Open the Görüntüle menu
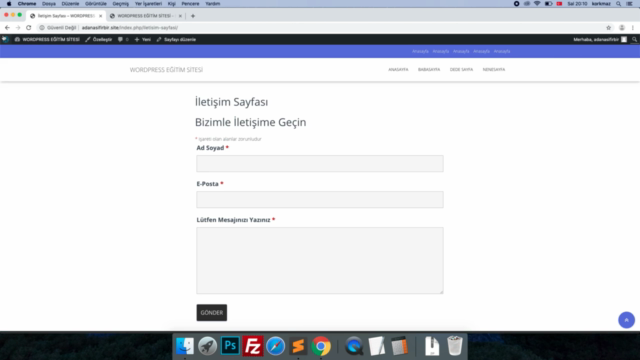640x360 pixels. pyautogui.click(x=96, y=4)
